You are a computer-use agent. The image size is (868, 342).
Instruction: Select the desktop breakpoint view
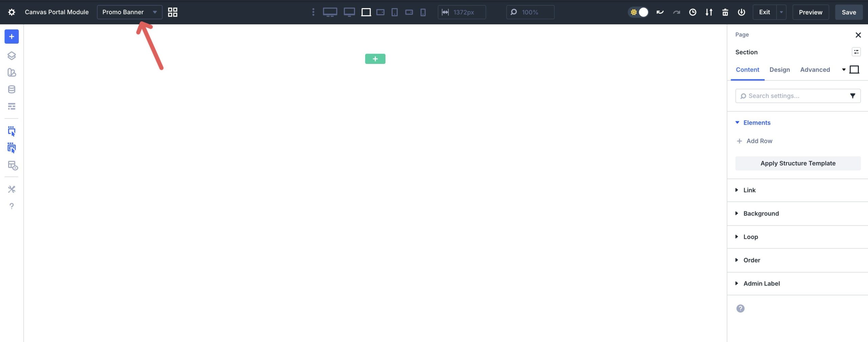pyautogui.click(x=330, y=12)
